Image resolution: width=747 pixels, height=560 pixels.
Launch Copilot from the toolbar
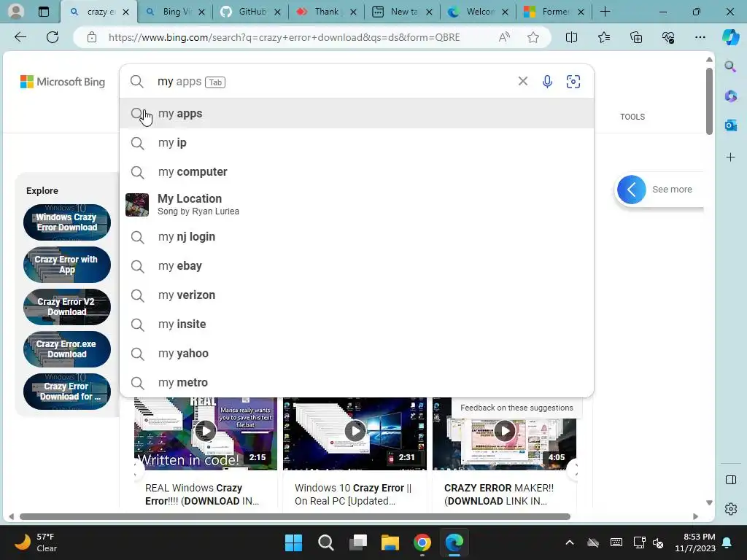point(730,37)
